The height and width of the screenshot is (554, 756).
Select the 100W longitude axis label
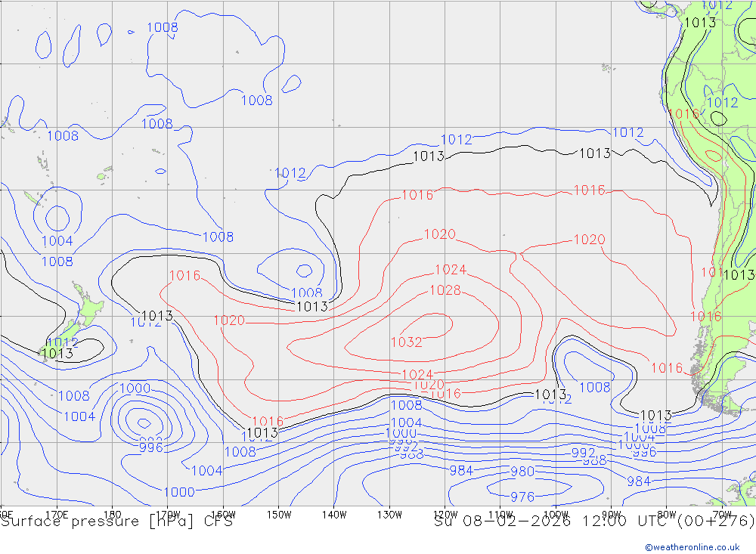(x=556, y=515)
